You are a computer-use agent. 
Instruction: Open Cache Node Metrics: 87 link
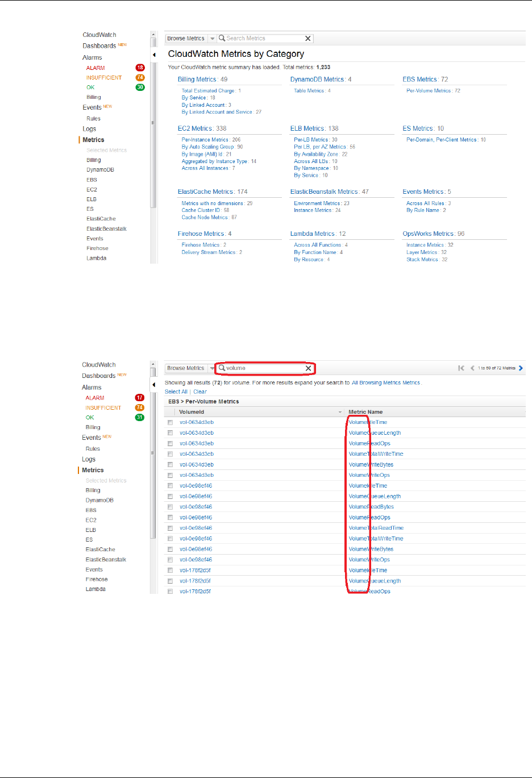pyautogui.click(x=209, y=218)
